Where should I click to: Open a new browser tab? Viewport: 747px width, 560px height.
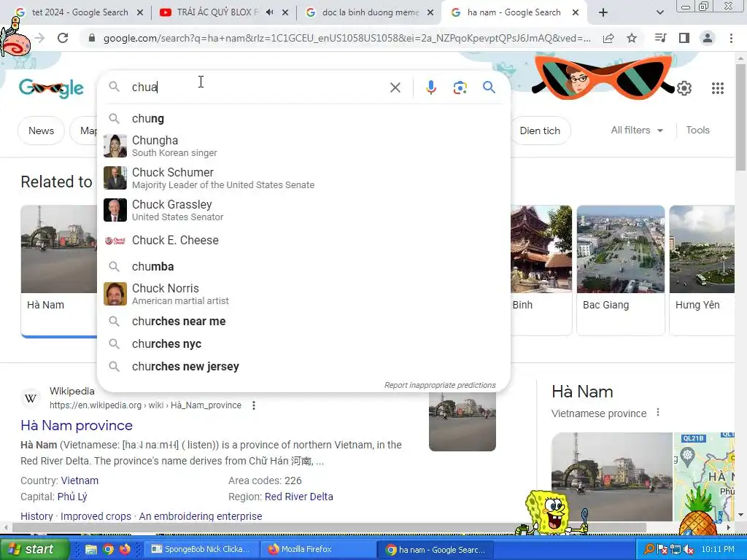[603, 12]
